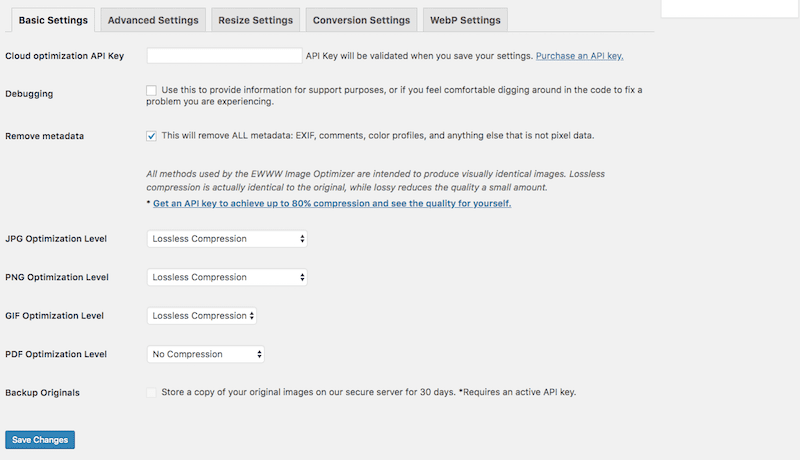Viewport: 800px width, 460px height.
Task: Open the JPG Optimization Level dropdown
Action: [x=227, y=239]
